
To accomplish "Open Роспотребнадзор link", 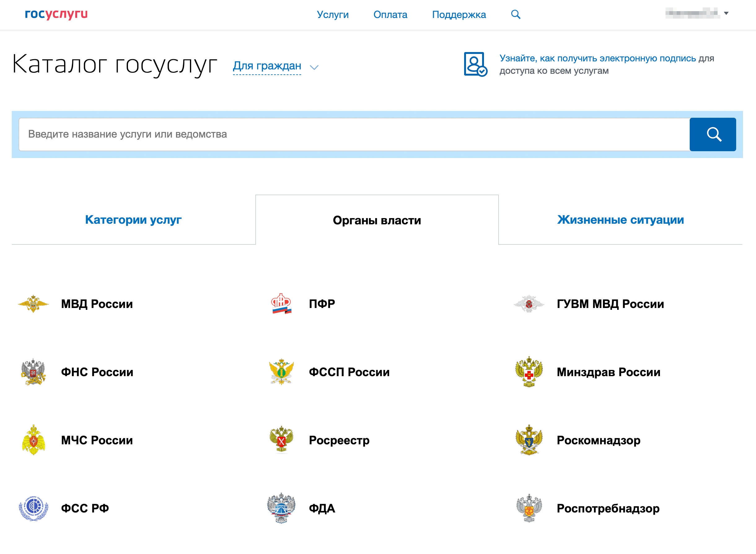I will pos(608,508).
